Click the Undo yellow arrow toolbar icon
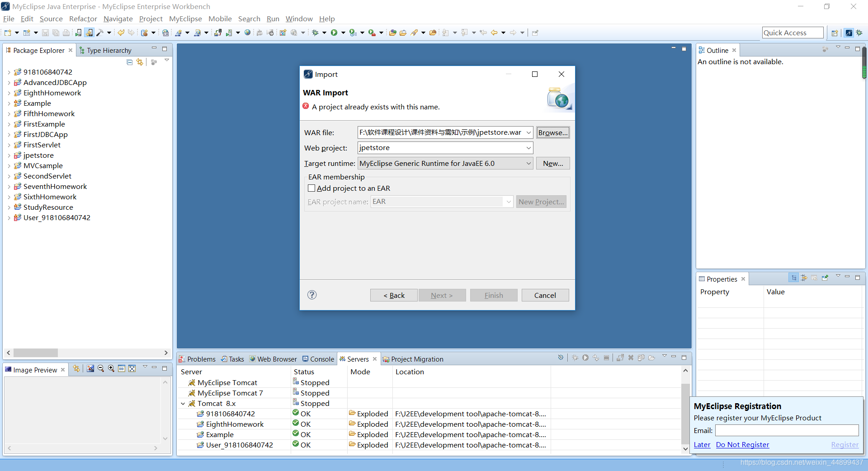This screenshot has height=471, width=868. coord(121,33)
